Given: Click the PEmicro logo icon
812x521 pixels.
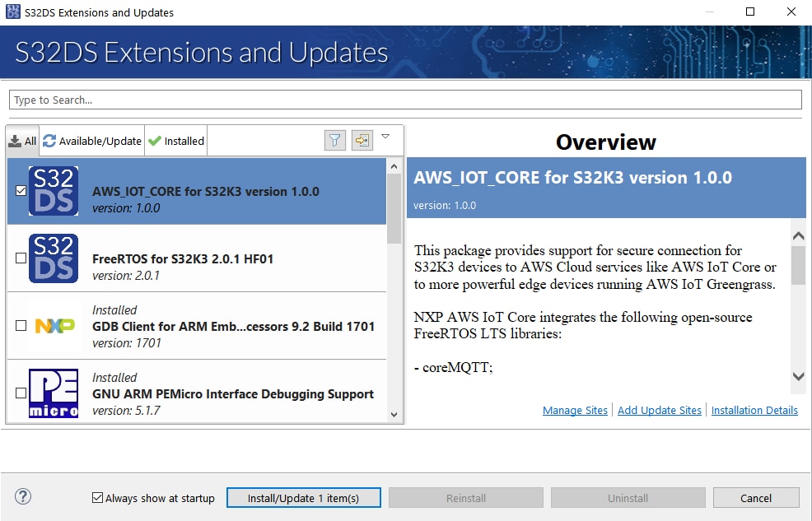Looking at the screenshot, I should [54, 393].
